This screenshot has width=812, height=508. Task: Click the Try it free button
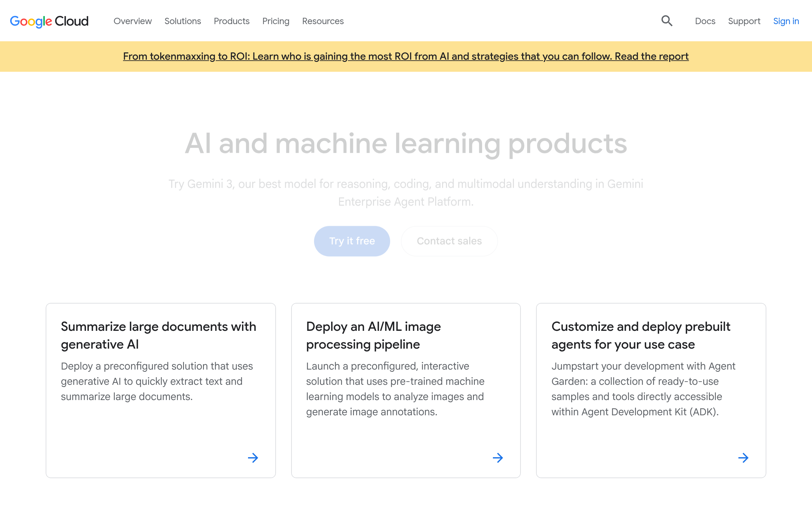pyautogui.click(x=352, y=241)
